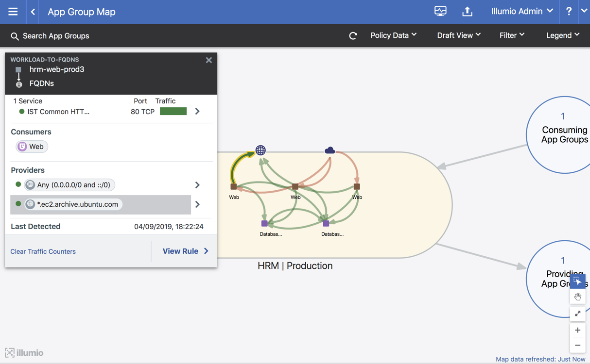Screen dimensions: 590x364
Task: Activate the hand pan tool
Action: [x=577, y=296]
